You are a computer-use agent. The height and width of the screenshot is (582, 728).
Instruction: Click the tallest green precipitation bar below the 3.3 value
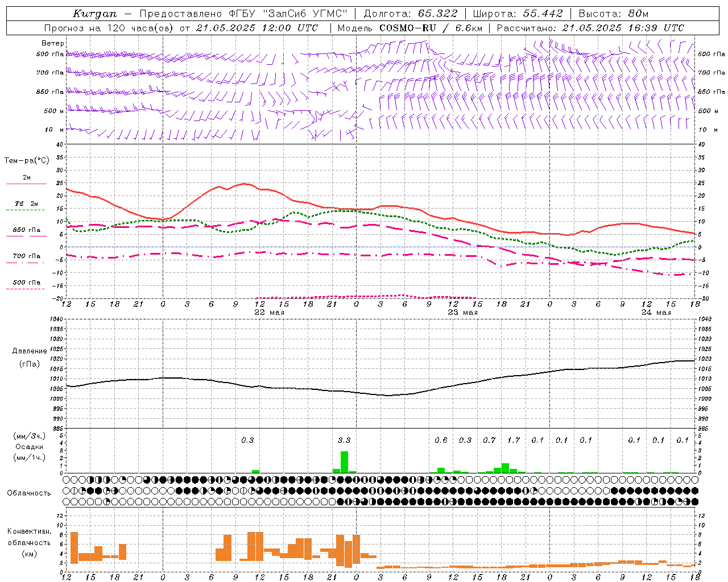344,462
